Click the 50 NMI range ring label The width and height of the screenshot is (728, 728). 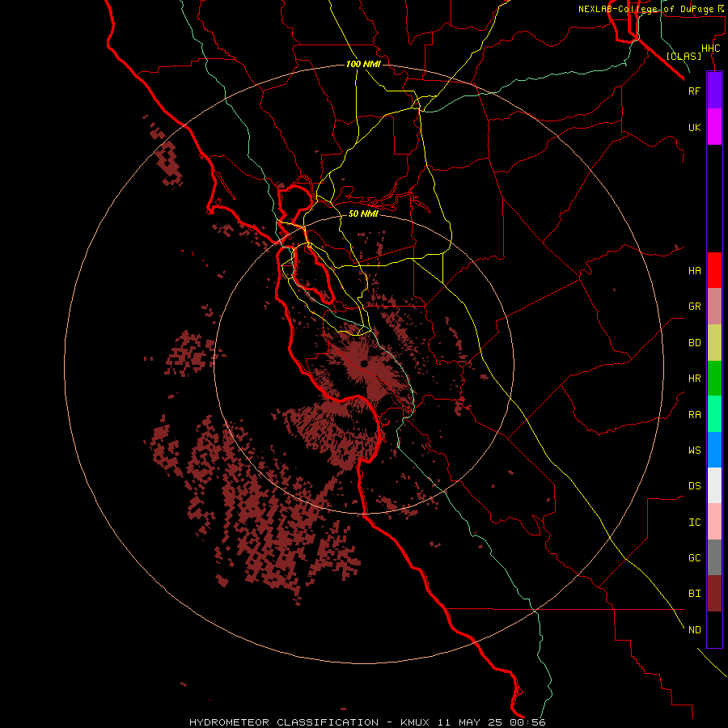coord(363,214)
